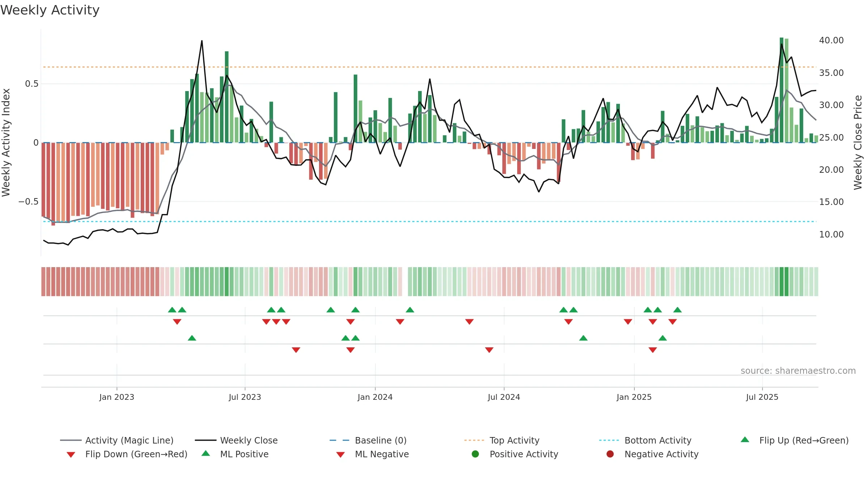Click the Jul 2025 axis label

pyautogui.click(x=762, y=397)
